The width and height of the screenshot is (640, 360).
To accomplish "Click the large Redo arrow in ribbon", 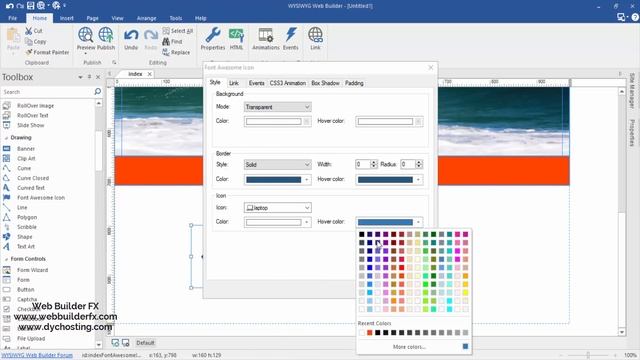I will coord(151,35).
